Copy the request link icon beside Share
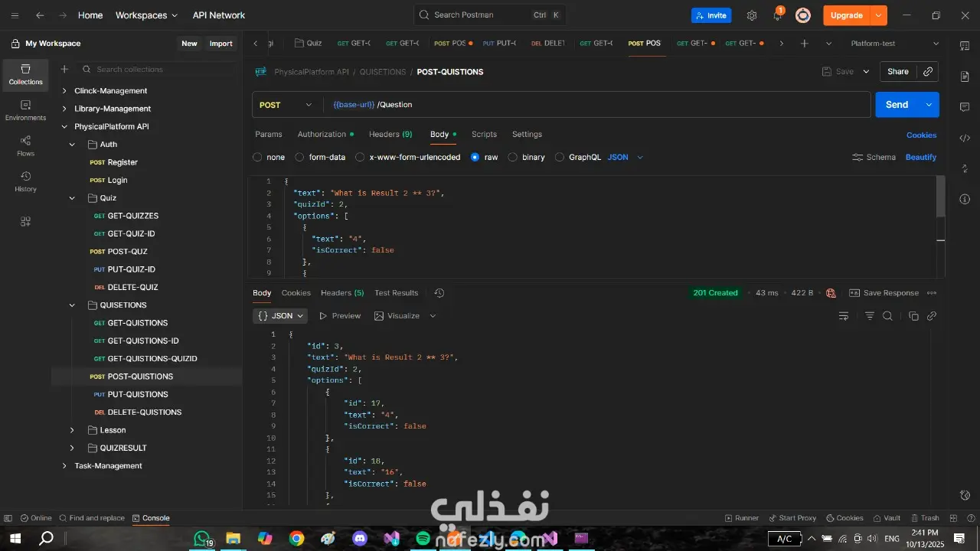Image resolution: width=980 pixels, height=551 pixels. pyautogui.click(x=928, y=71)
